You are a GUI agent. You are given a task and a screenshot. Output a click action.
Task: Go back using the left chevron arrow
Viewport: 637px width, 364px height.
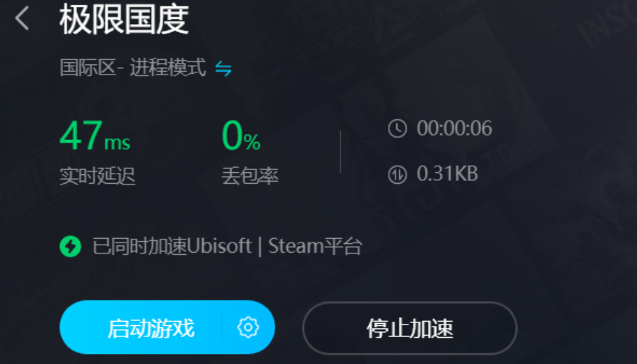tap(22, 18)
